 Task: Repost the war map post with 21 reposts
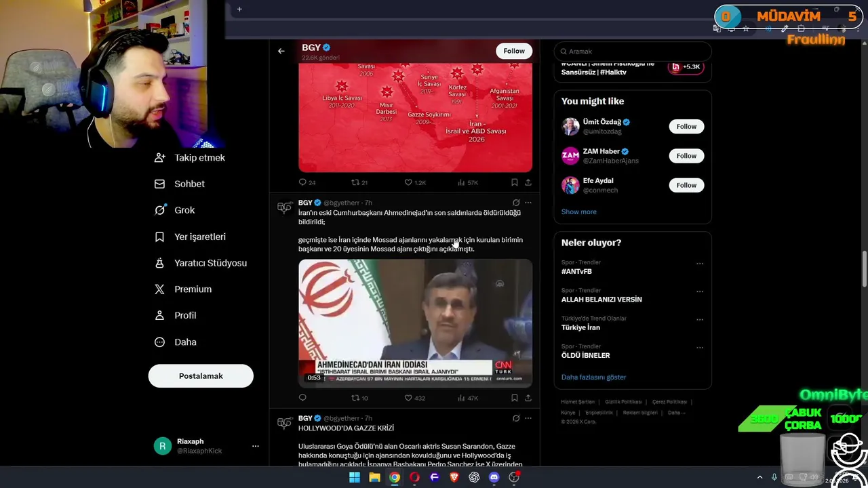tap(359, 182)
